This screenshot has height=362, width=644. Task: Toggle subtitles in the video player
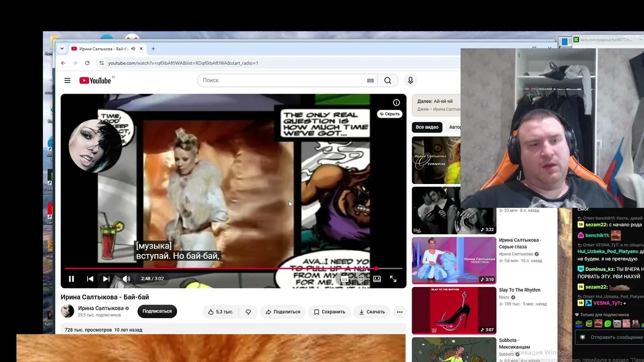point(345,279)
